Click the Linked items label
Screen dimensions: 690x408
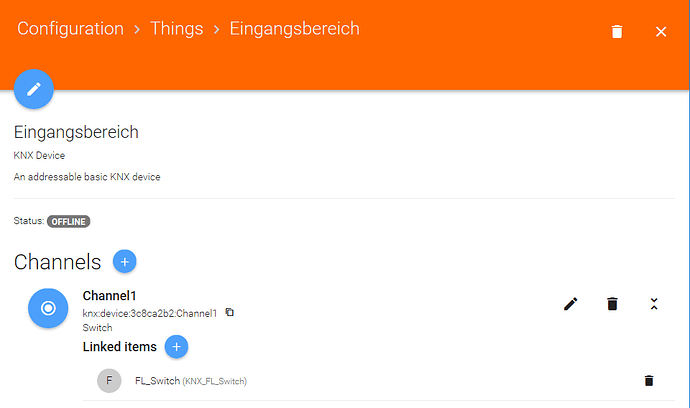click(x=119, y=347)
